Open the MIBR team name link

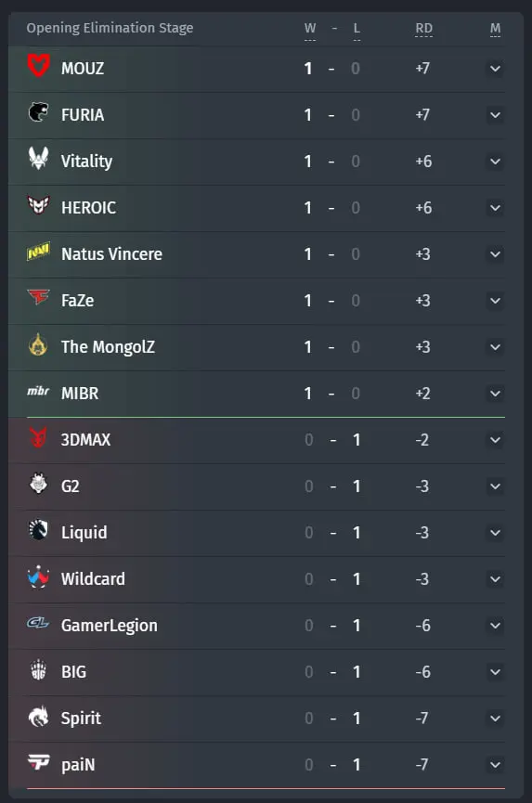click(80, 394)
